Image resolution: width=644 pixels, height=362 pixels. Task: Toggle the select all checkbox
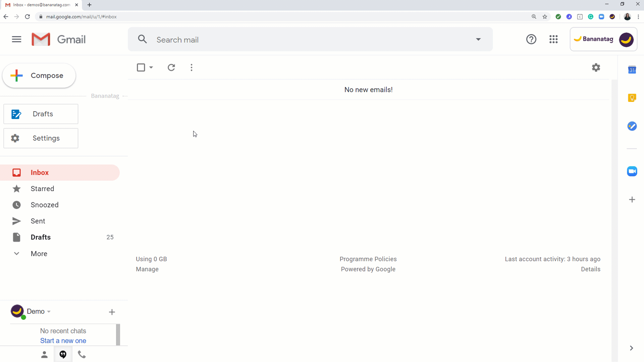click(141, 67)
